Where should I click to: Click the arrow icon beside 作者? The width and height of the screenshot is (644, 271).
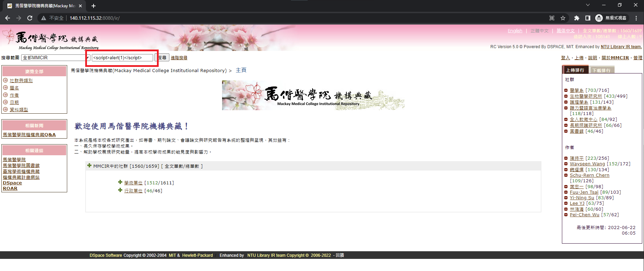[5, 95]
